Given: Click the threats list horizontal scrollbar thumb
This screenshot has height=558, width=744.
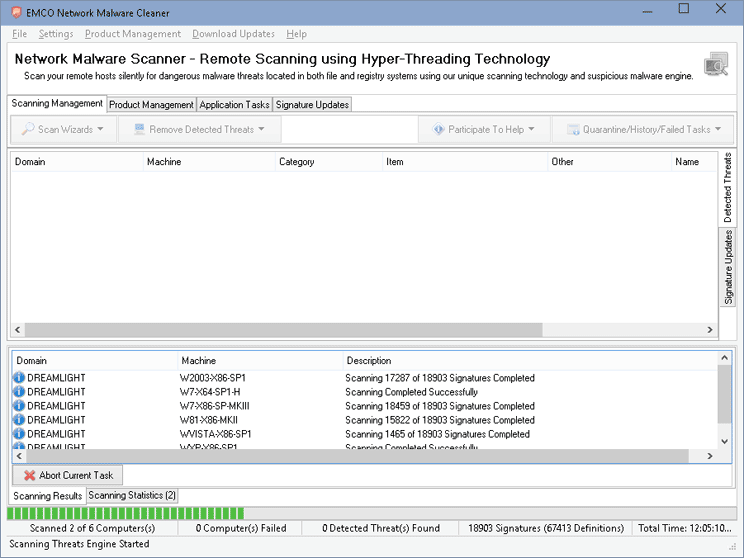Looking at the screenshot, I should click(283, 329).
